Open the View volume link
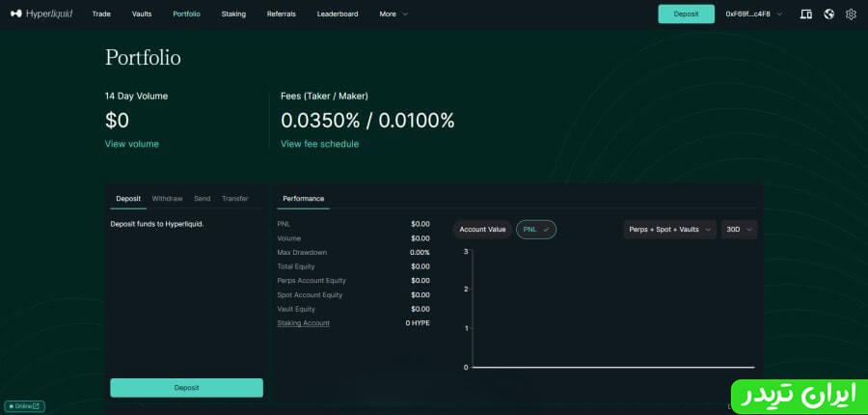Viewport: 868px width, 415px height. coord(132,144)
